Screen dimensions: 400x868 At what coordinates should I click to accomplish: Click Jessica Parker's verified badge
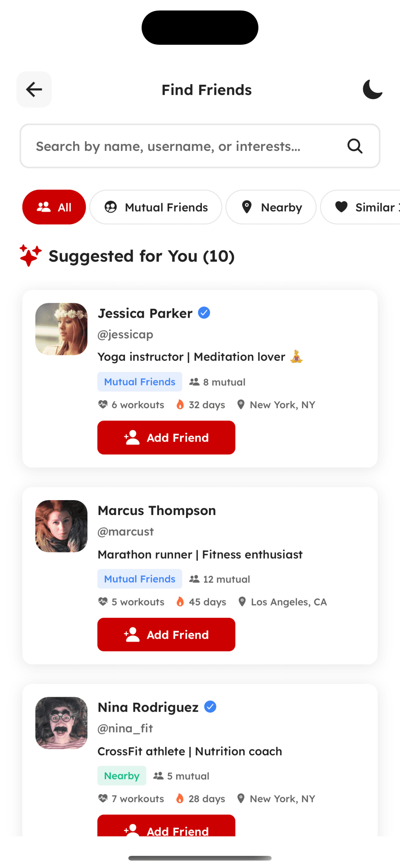pos(204,313)
